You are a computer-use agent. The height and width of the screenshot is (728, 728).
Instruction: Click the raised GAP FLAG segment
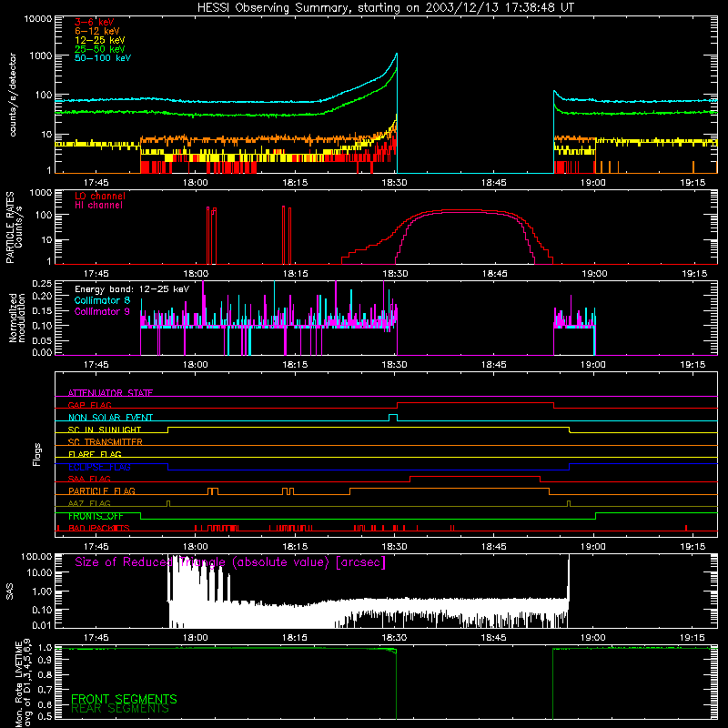click(475, 403)
